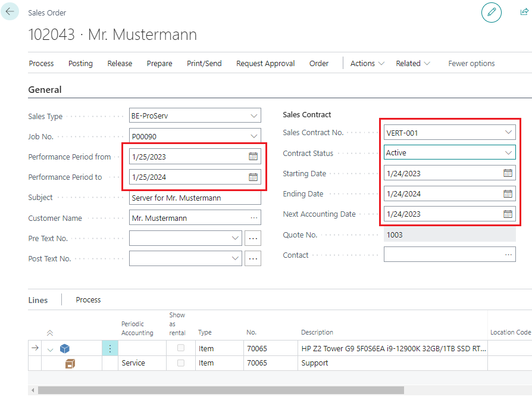
Task: Open the Pre Text No. dropdown
Action: tap(235, 238)
